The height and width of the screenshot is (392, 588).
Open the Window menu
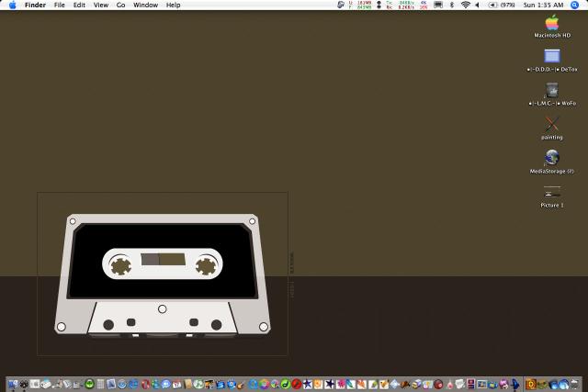145,5
